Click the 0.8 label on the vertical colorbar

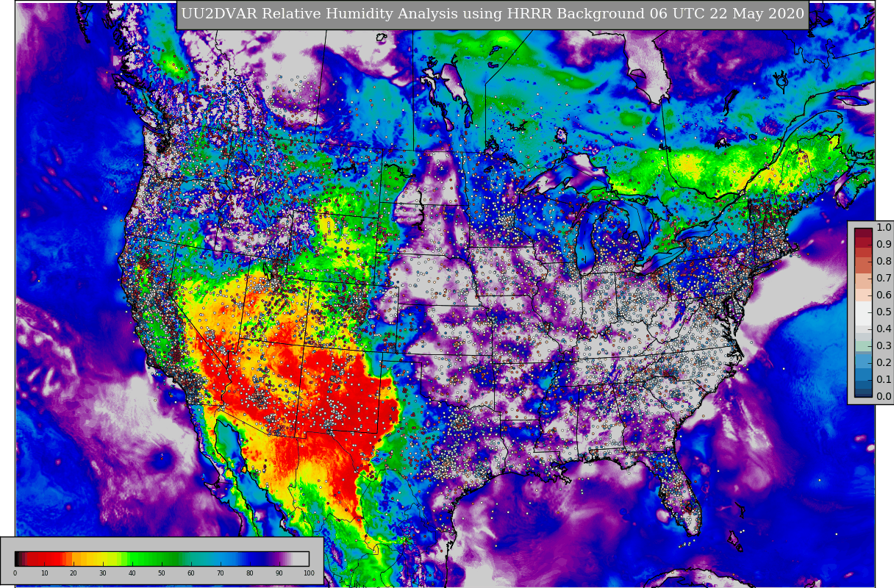click(x=884, y=262)
